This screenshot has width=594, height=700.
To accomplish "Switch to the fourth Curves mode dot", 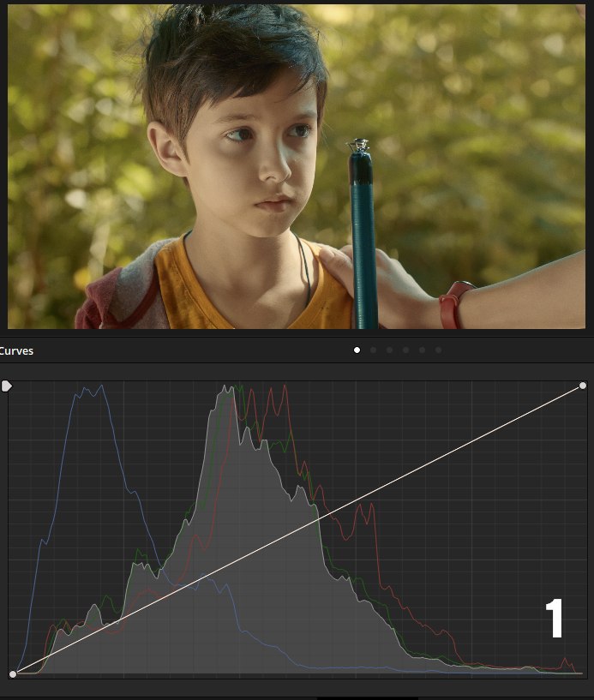I will coord(406,350).
